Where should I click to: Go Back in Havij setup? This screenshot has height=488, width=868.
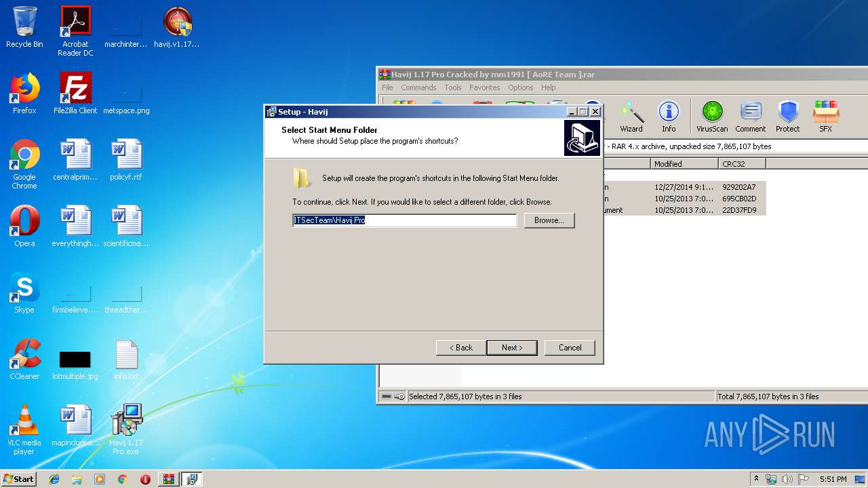tap(461, 348)
